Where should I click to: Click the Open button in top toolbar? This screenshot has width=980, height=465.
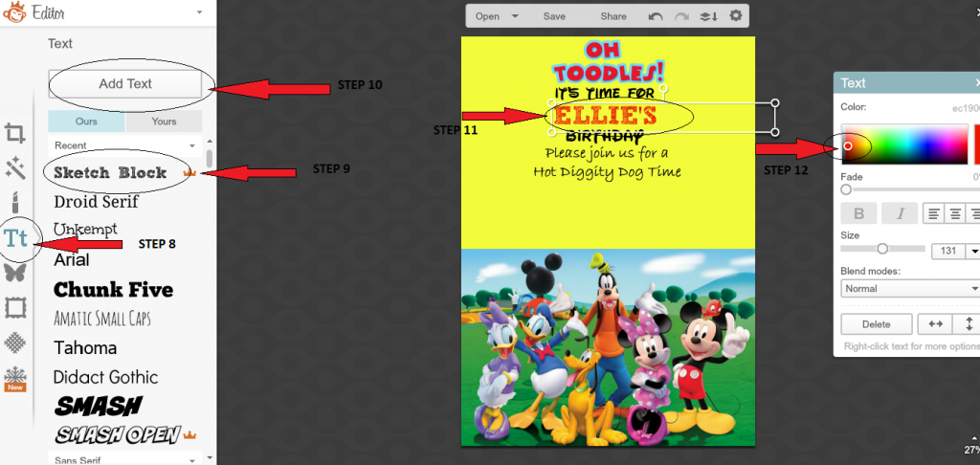tap(487, 16)
